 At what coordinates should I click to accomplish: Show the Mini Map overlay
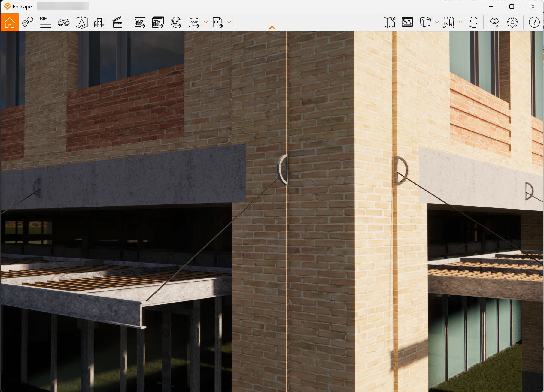click(x=390, y=22)
